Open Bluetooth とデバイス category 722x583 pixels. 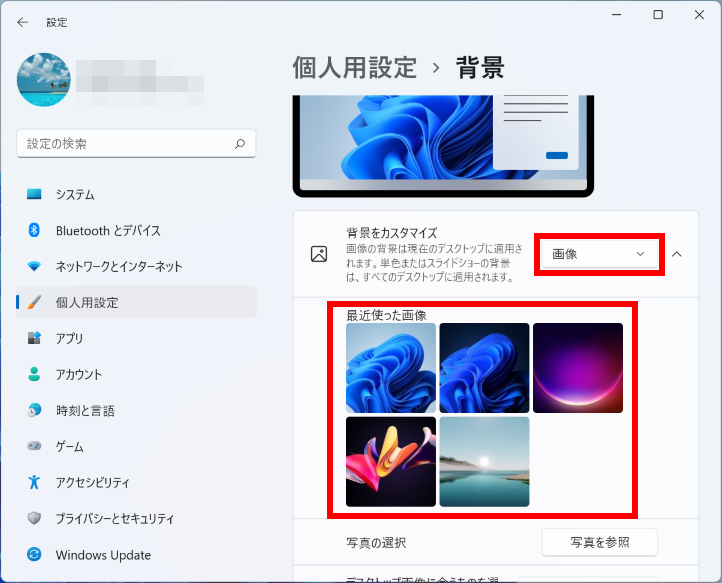[x=136, y=230]
